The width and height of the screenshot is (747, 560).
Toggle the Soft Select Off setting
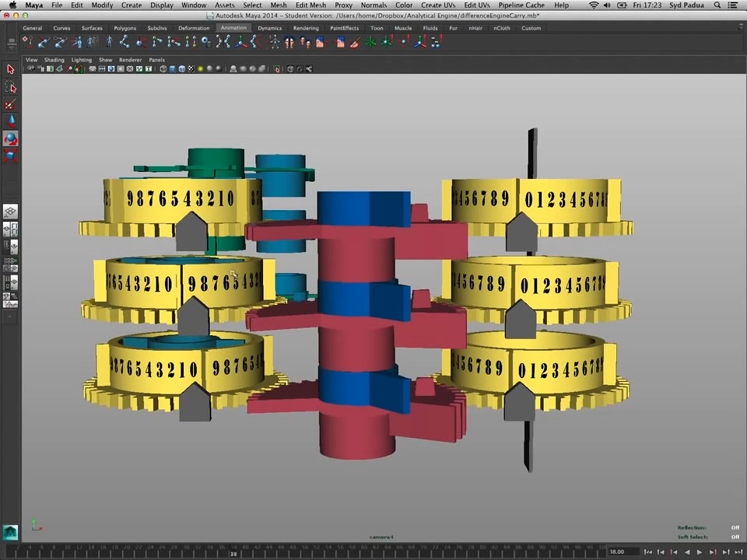tap(735, 537)
